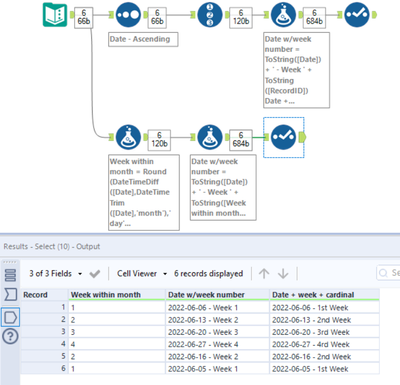This screenshot has height=385, width=400.
Task: Click the 684b connection label in the top row
Action: coord(314,17)
